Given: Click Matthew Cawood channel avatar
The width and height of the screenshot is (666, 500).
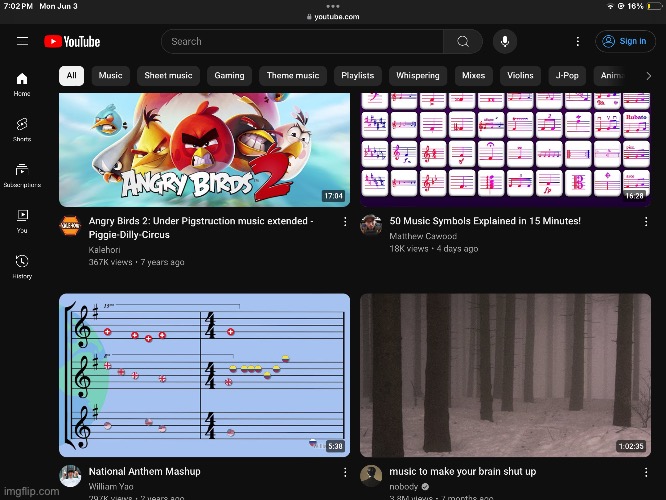Looking at the screenshot, I should point(371,226).
